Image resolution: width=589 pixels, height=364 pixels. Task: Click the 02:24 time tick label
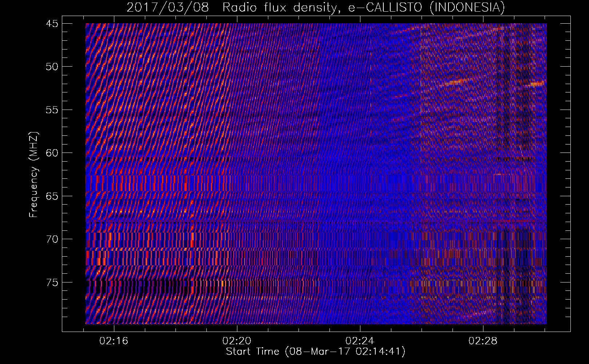(x=360, y=341)
